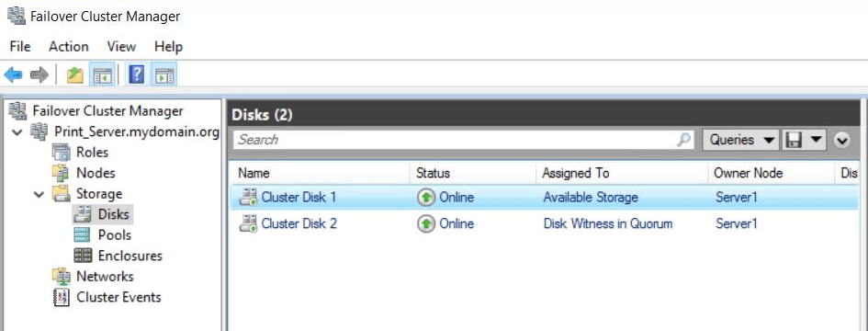Open the Queries dropdown
The height and width of the screenshot is (331, 868).
(741, 141)
